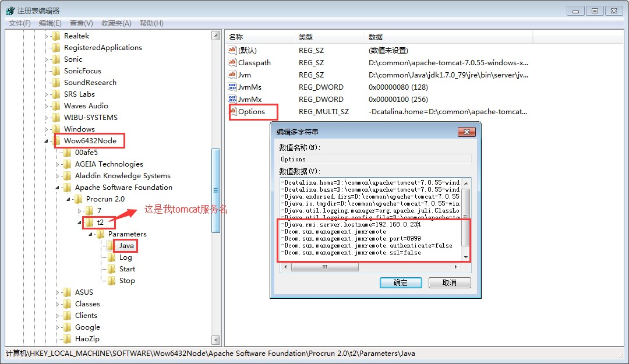Screen dimensions: 629x364
Task: Click the Wow6432Node folder icon
Action: (56, 140)
